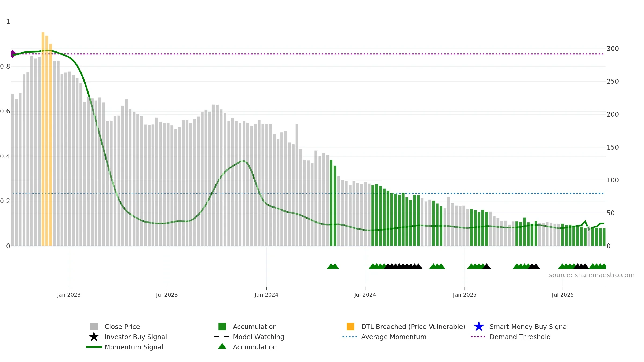The width and height of the screenshot is (644, 362).
Task: Click the dashed Model Watching legend marker
Action: pos(222,337)
